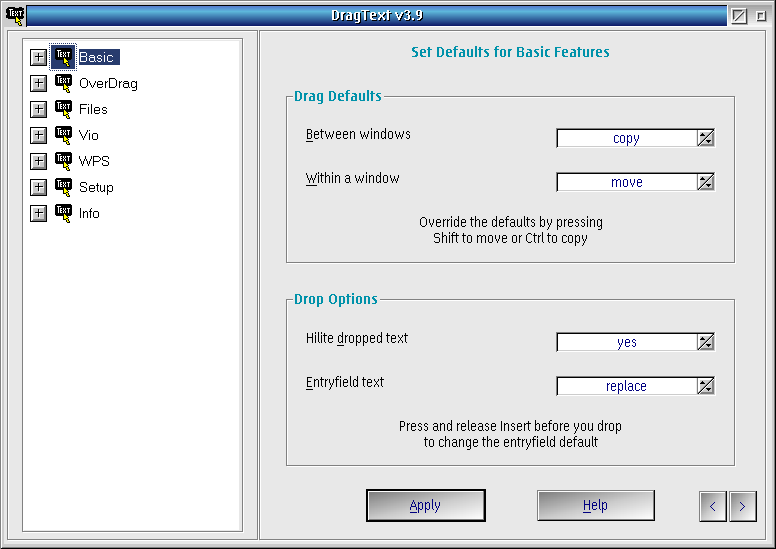Click the 'copy' value field
Viewport: 776px width, 549px height.
coord(627,138)
